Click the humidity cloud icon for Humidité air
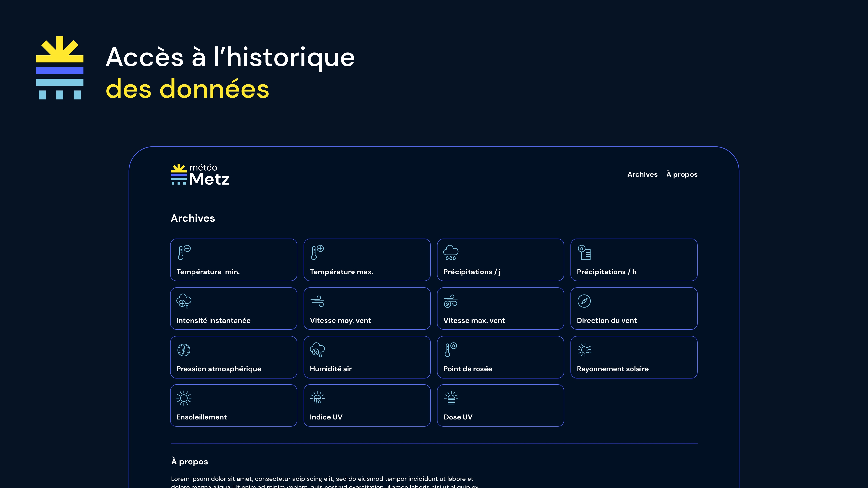This screenshot has width=868, height=488. [x=317, y=350]
